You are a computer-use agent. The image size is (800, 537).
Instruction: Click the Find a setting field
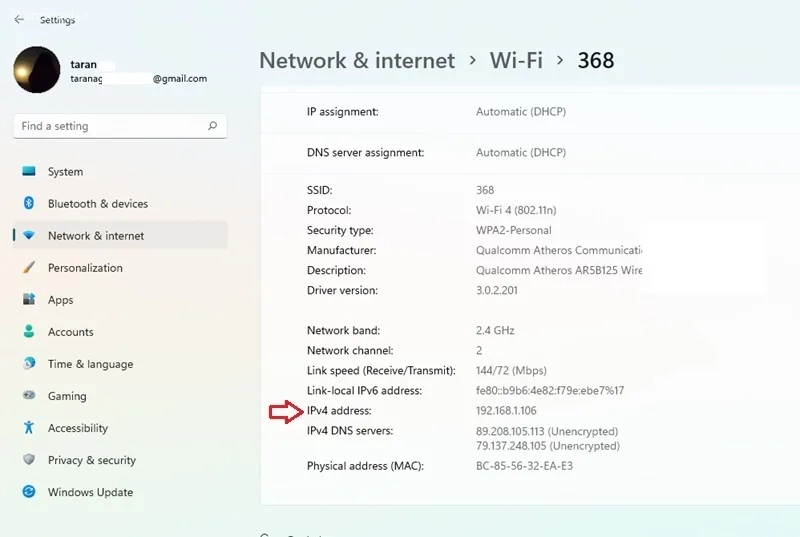(x=120, y=126)
